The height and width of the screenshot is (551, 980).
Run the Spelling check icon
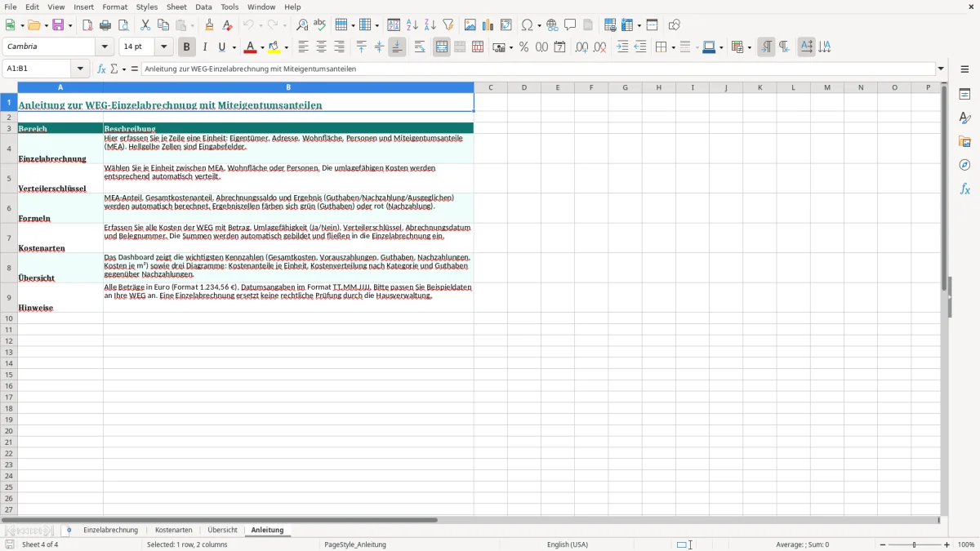pos(320,25)
